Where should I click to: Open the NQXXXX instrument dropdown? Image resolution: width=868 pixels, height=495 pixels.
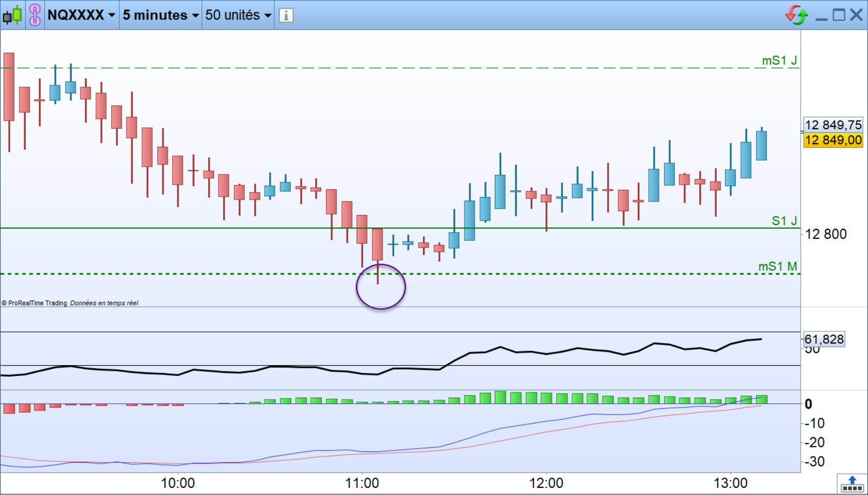coord(82,15)
